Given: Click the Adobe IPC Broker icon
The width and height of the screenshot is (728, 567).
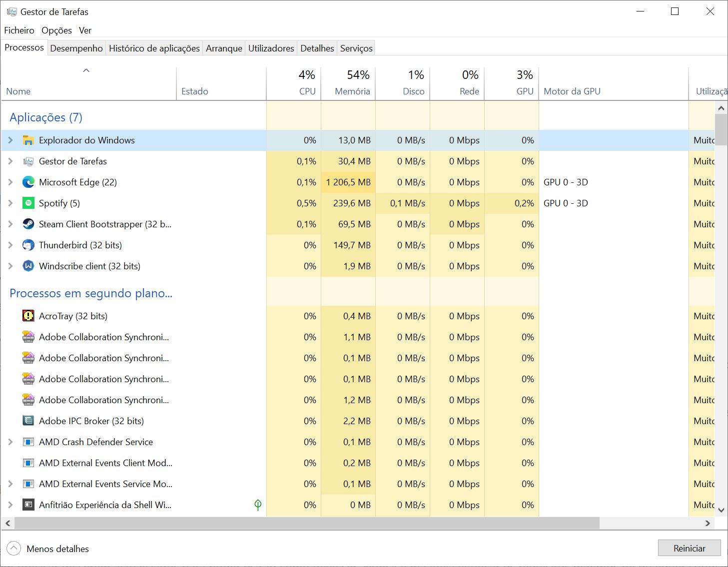Looking at the screenshot, I should [x=28, y=421].
